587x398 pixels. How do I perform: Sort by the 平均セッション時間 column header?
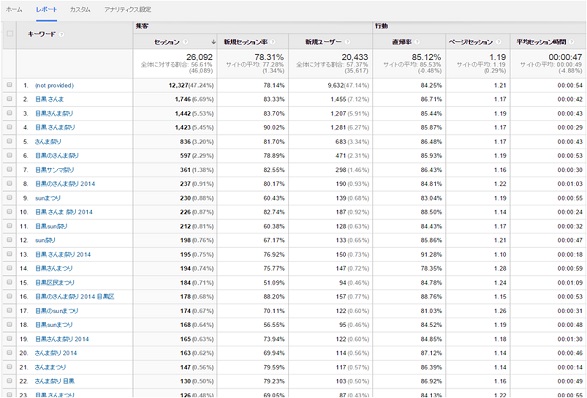click(x=541, y=42)
